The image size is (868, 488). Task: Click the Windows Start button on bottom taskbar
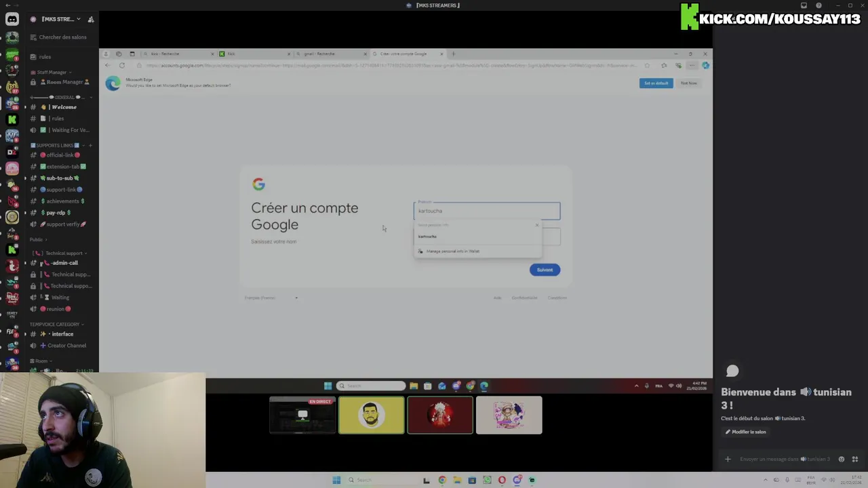[x=336, y=480]
